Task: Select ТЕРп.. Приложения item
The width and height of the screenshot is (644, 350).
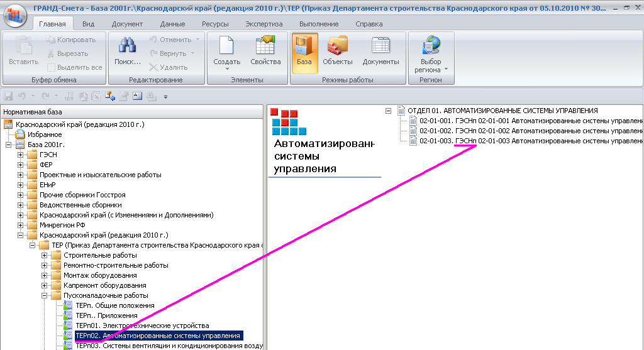Action: [106, 315]
